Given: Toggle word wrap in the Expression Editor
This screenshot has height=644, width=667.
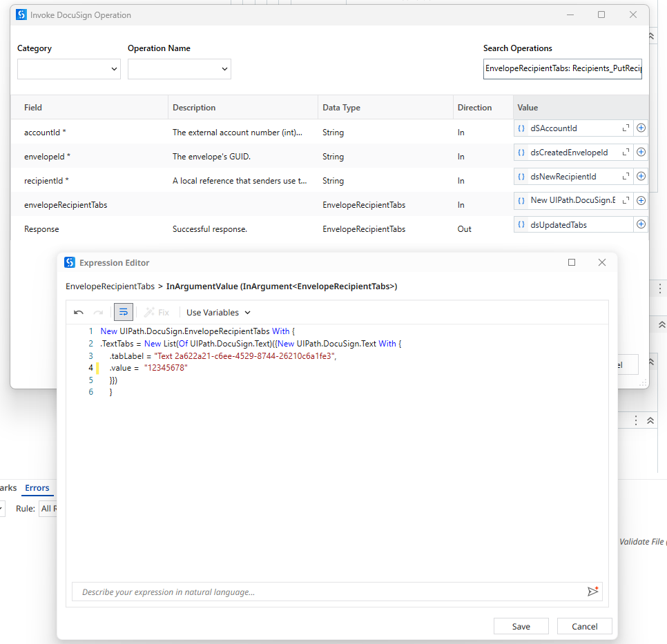Looking at the screenshot, I should pyautogui.click(x=124, y=312).
